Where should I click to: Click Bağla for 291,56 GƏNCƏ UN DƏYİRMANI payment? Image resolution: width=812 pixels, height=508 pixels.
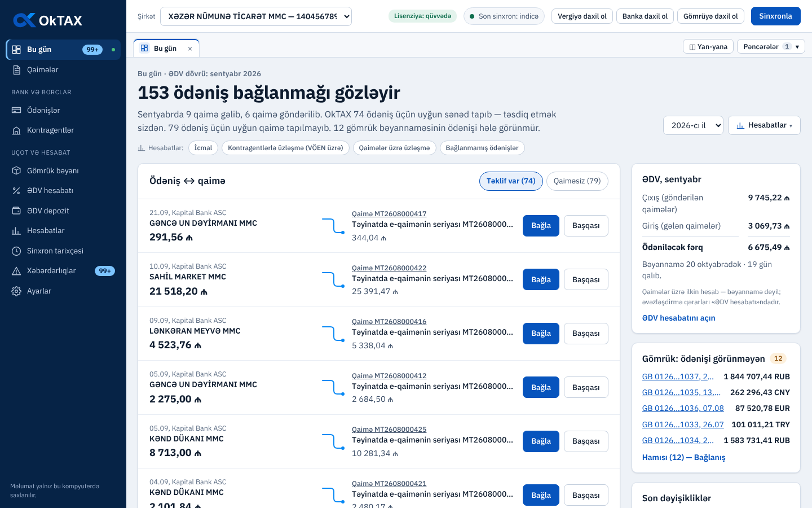point(541,226)
